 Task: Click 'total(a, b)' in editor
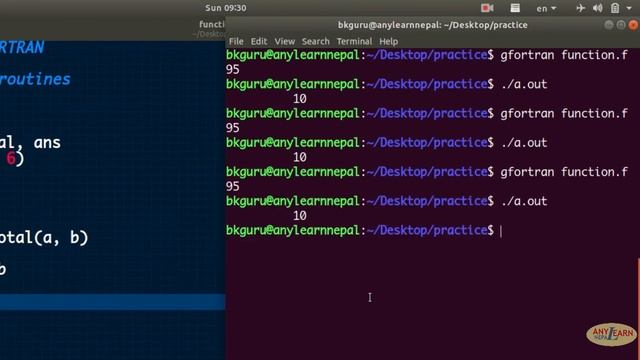point(44,238)
